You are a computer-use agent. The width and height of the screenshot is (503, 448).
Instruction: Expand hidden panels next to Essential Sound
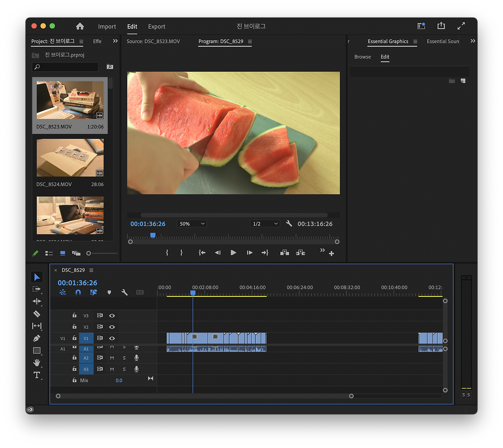coord(473,41)
